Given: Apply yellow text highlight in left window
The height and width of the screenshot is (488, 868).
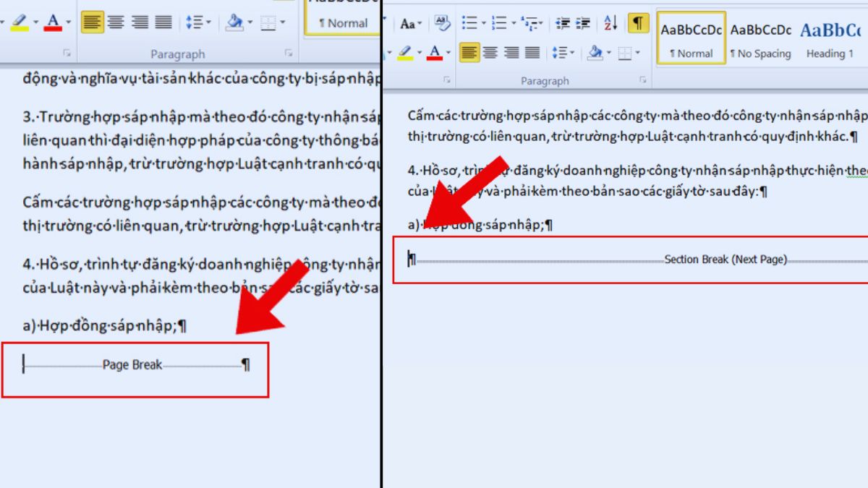Looking at the screenshot, I should point(20,22).
